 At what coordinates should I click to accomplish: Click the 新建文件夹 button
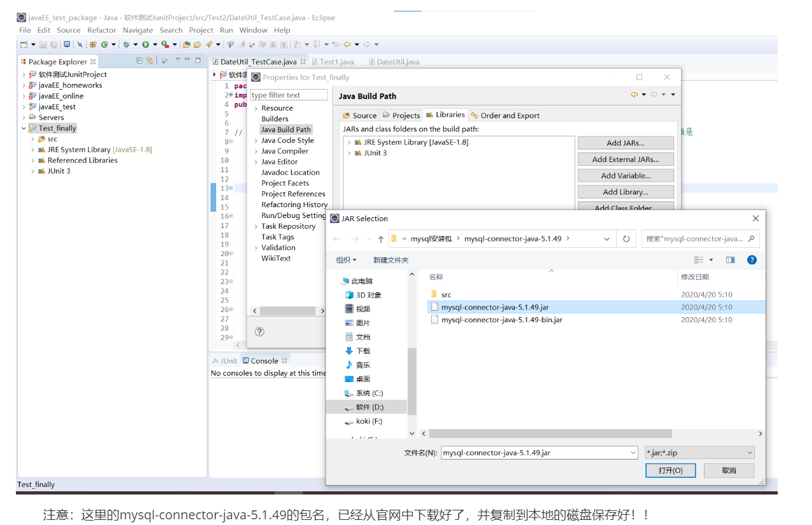(x=390, y=260)
